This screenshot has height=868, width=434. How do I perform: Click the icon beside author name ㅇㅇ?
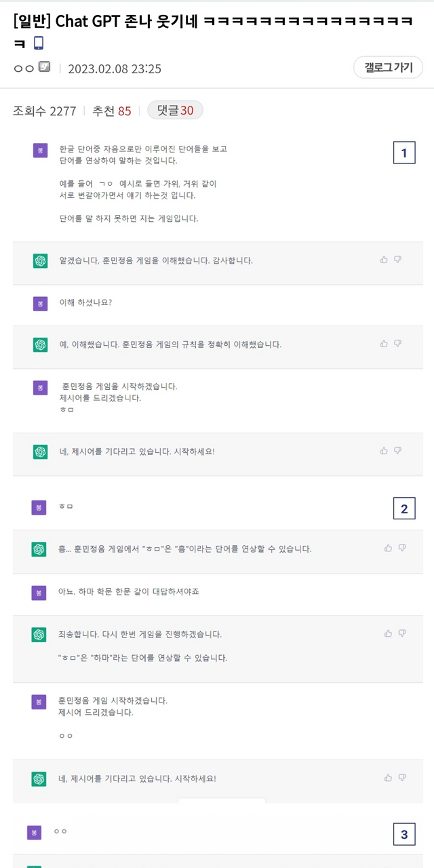tap(44, 67)
